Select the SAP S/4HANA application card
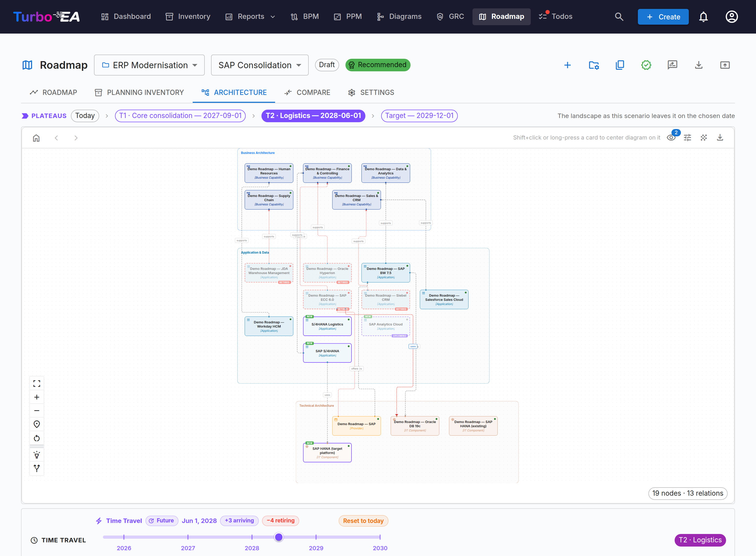 [x=327, y=353]
